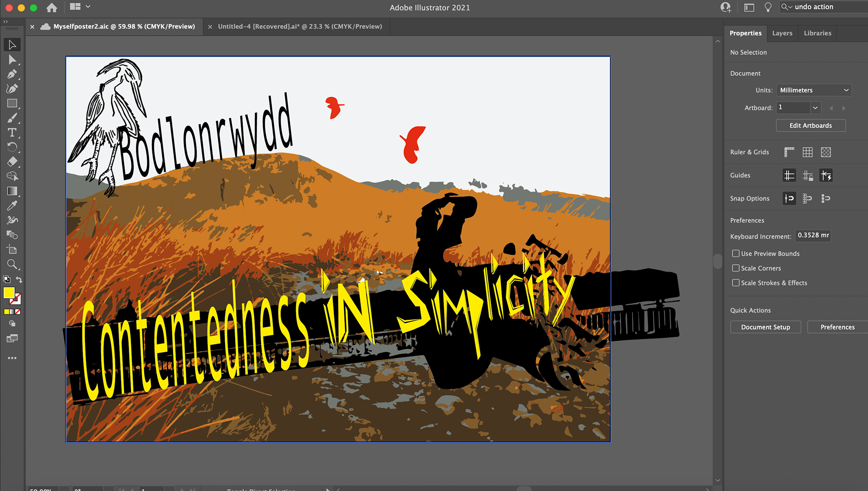Swap fill and stroke colors
This screenshot has width=868, height=491.
coord(19,279)
